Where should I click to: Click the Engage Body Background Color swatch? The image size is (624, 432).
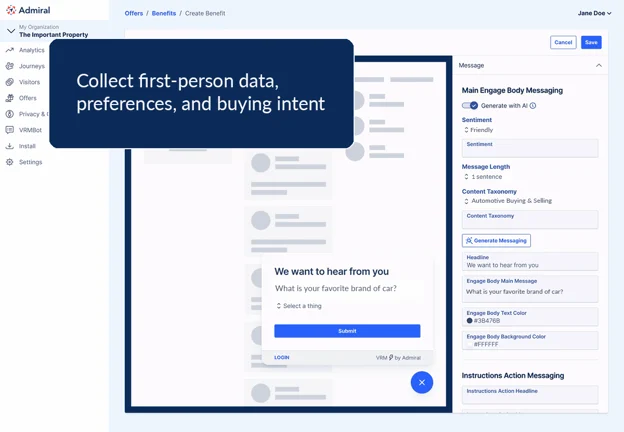click(469, 344)
